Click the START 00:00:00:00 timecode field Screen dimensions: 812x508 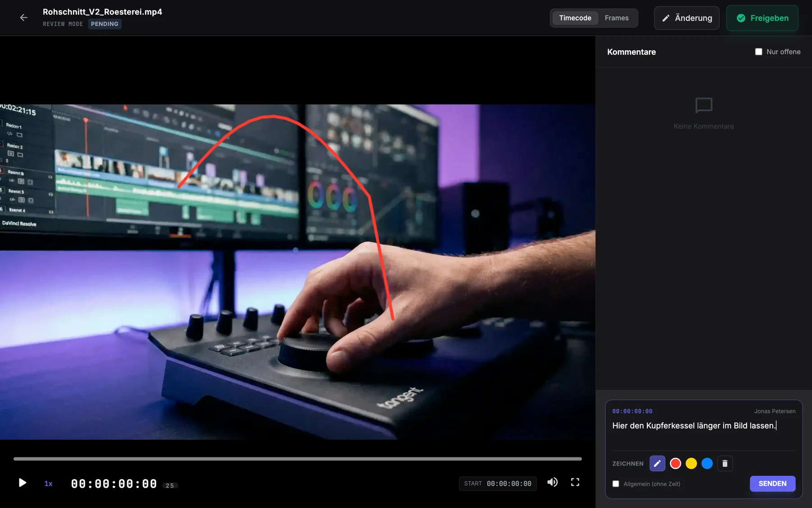click(498, 484)
